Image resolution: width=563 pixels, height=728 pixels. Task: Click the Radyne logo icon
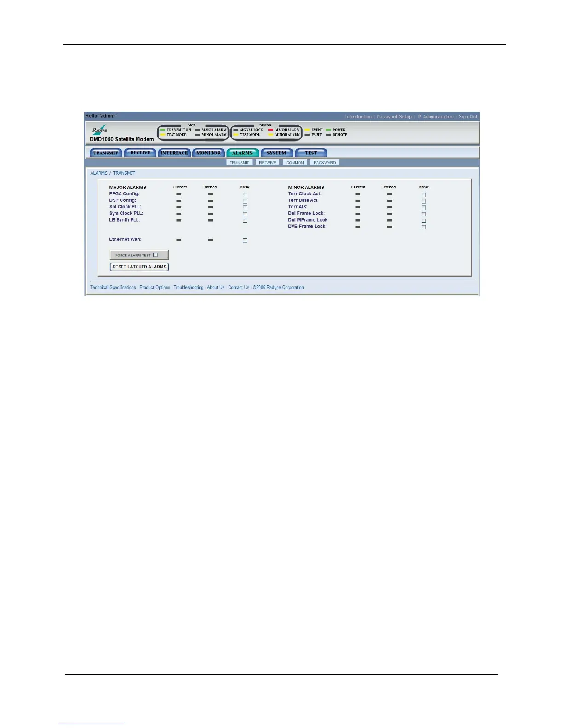pos(100,129)
